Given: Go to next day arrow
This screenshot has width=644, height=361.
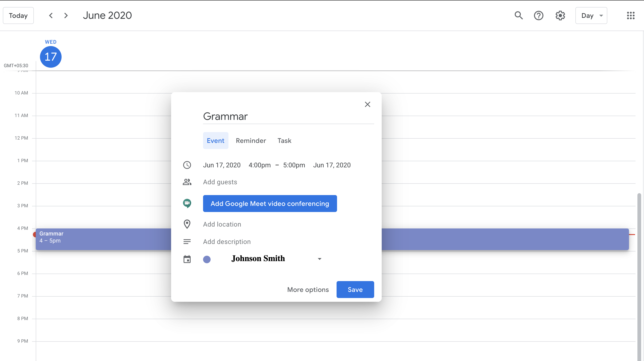Looking at the screenshot, I should pyautogui.click(x=66, y=16).
